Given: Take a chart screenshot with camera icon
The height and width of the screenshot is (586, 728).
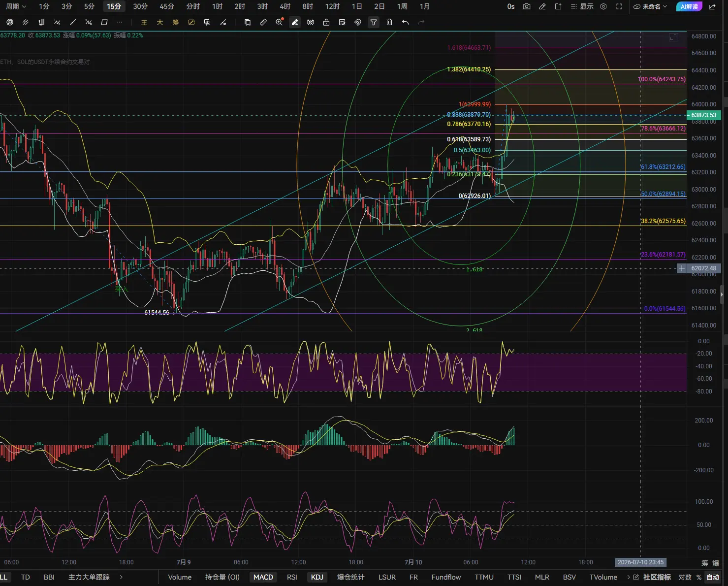Looking at the screenshot, I should pyautogui.click(x=527, y=6).
